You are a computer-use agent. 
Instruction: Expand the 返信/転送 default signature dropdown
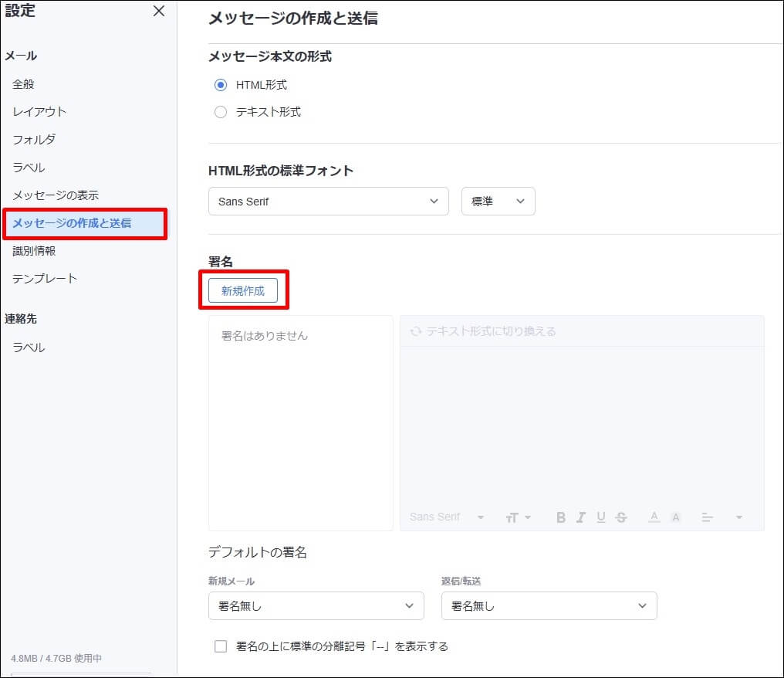click(549, 606)
